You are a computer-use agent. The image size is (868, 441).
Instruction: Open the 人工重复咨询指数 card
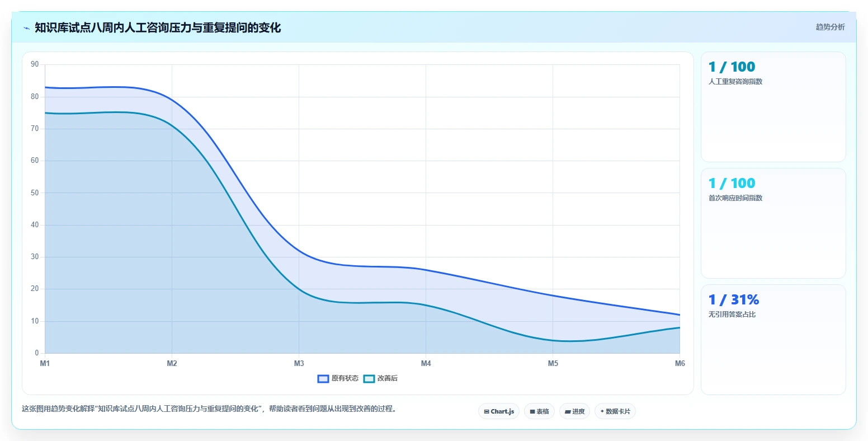coord(773,107)
